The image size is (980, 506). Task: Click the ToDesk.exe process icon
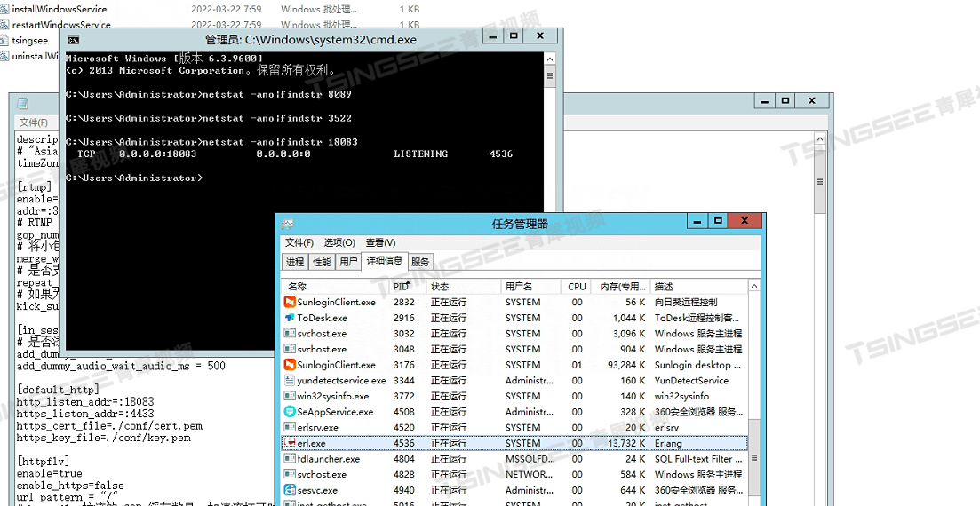(x=290, y=318)
